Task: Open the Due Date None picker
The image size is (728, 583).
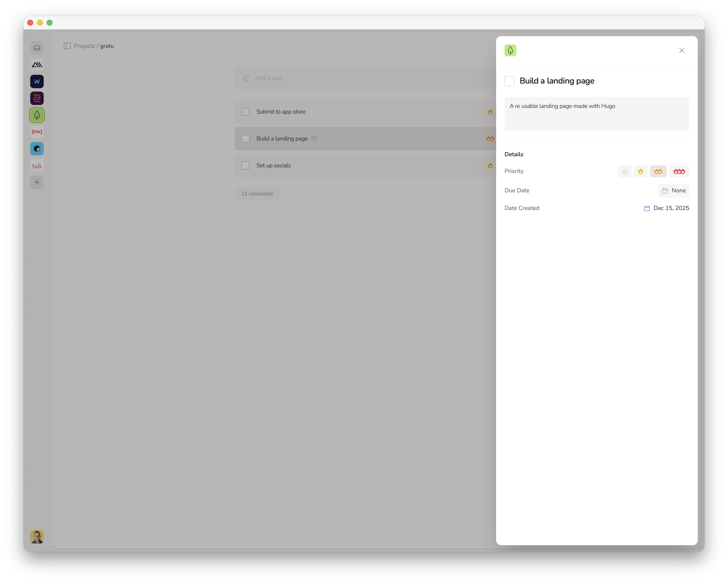Action: click(x=674, y=190)
